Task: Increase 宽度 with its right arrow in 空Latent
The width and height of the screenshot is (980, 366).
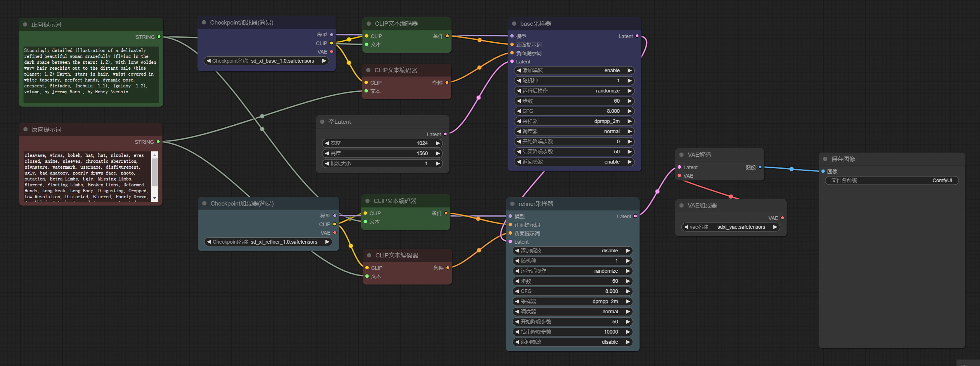Action: coord(438,143)
